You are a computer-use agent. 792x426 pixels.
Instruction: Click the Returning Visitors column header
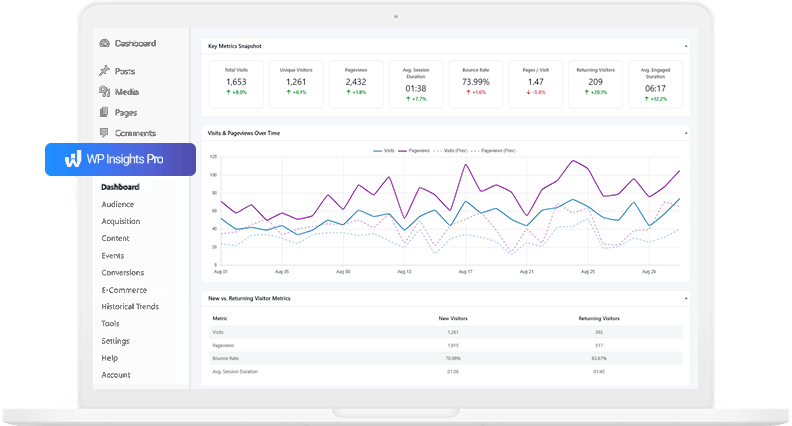599,318
